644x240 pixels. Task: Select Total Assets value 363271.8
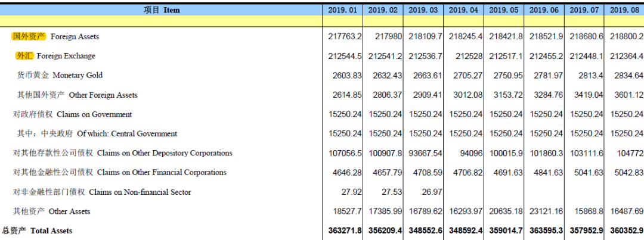click(345, 231)
